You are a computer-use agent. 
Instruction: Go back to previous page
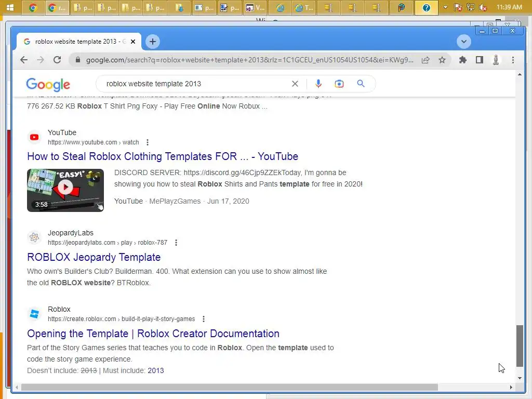pos(24,60)
